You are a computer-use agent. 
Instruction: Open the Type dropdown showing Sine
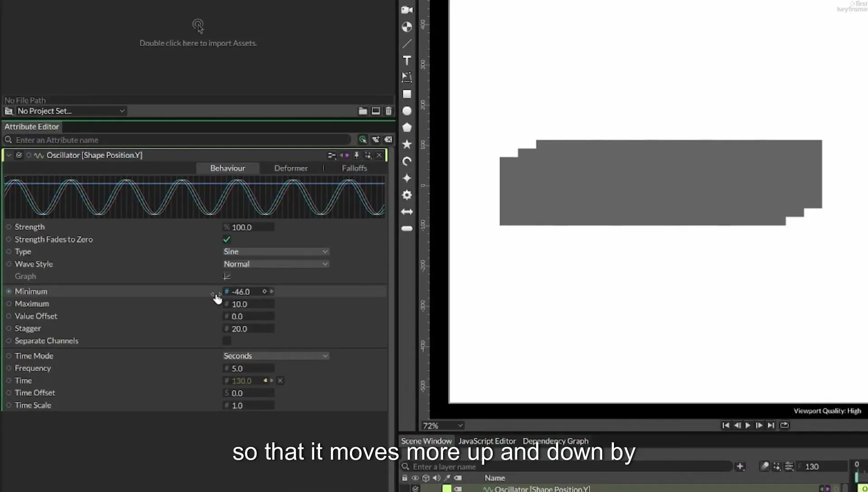point(276,251)
